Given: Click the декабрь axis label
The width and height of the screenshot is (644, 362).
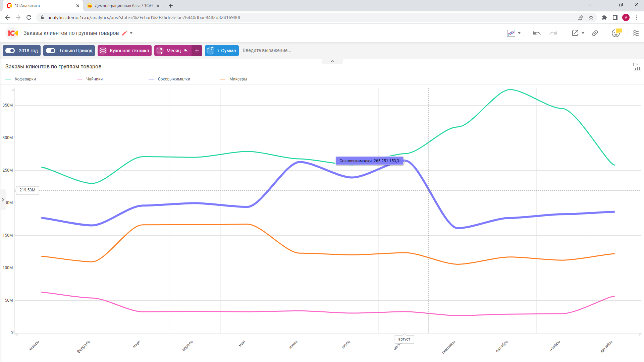Looking at the screenshot, I should click(606, 347).
